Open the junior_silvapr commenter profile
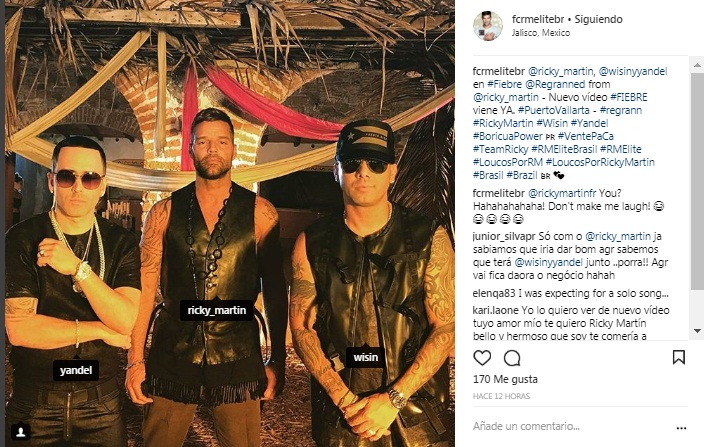The image size is (704, 447). click(504, 236)
